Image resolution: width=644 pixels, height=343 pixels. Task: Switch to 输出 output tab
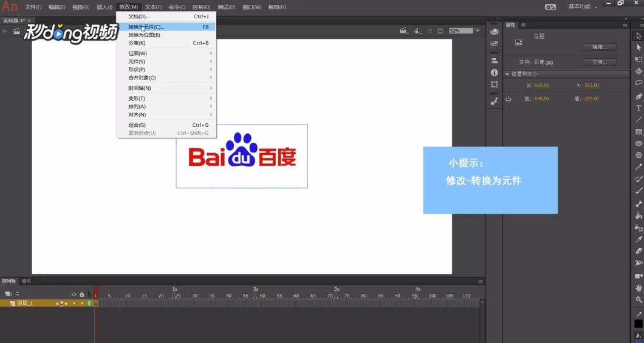[26, 281]
